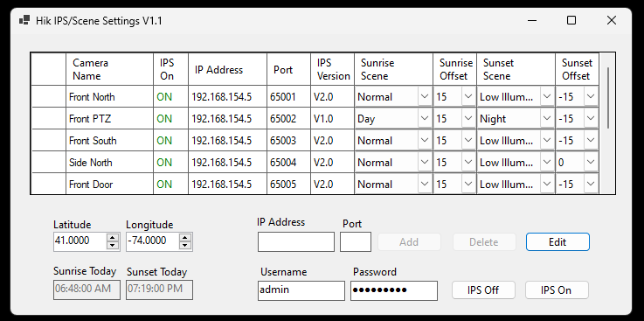Viewport: 644px width, 321px height.
Task: Open Sunset Scene dropdown for Front South
Action: tap(547, 141)
